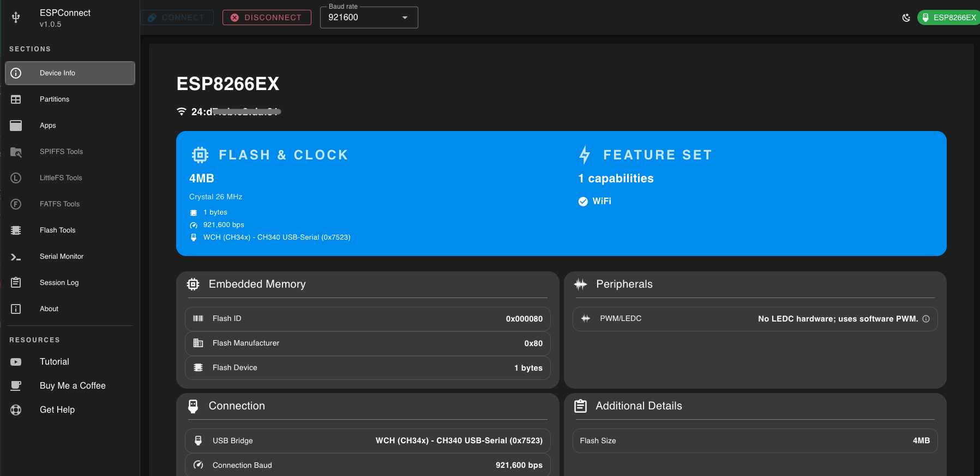Image resolution: width=980 pixels, height=476 pixels.
Task: Click the green ESP8266EX status chip
Action: [949, 17]
